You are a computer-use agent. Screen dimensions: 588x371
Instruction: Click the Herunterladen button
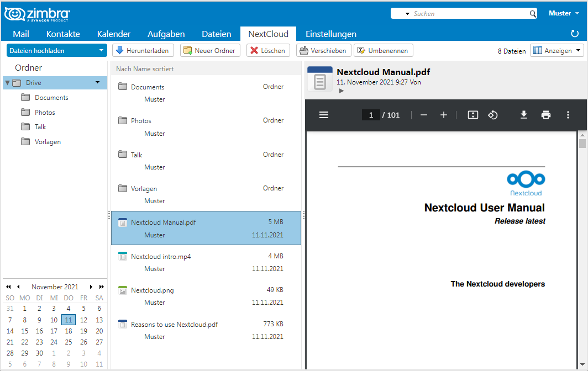tap(143, 51)
